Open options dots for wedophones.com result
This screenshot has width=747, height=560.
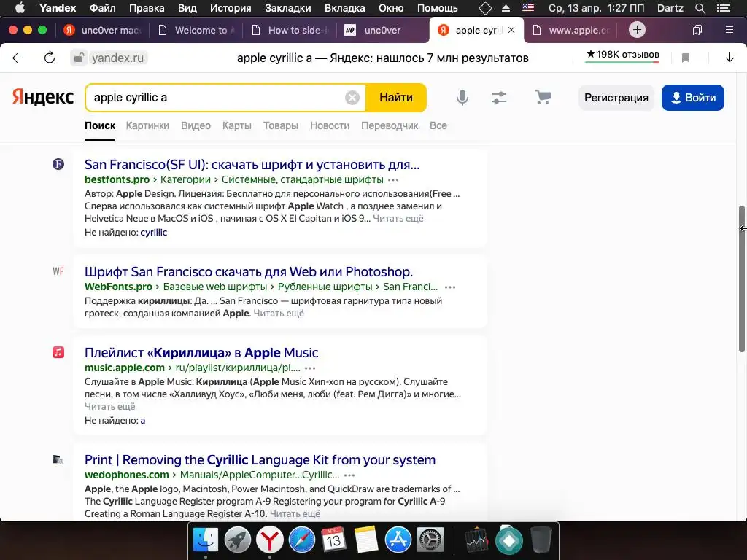(349, 475)
